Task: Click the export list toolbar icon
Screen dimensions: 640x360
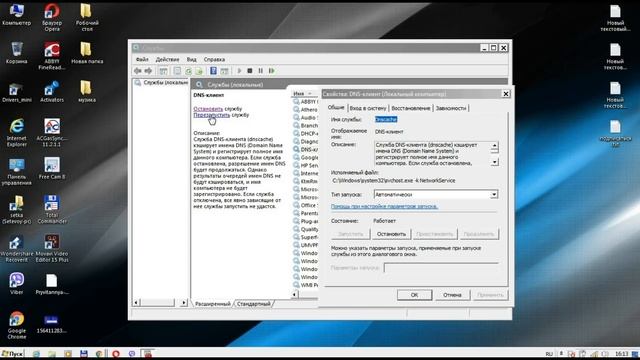Action: pos(199,71)
